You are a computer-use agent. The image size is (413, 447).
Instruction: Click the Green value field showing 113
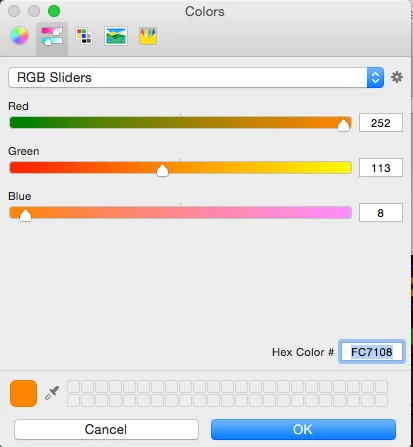(x=381, y=168)
